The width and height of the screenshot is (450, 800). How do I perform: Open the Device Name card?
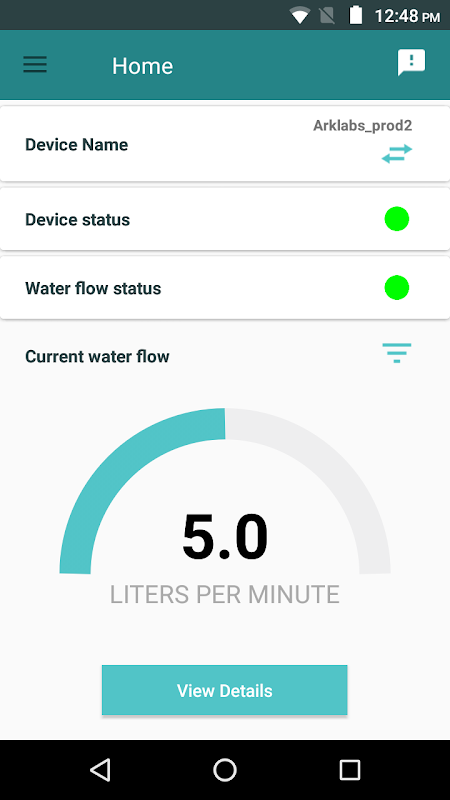(224, 144)
